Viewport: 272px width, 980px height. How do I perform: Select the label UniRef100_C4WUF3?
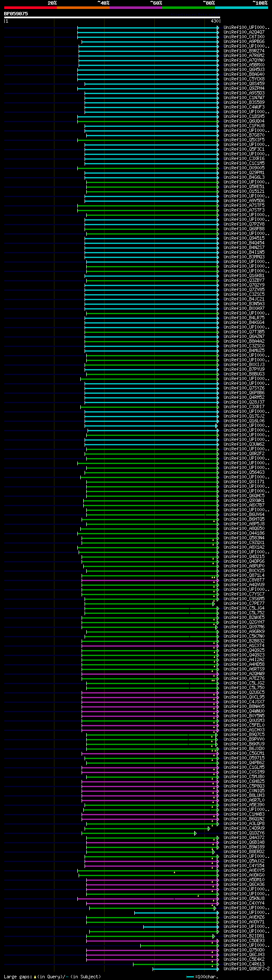coord(244,107)
